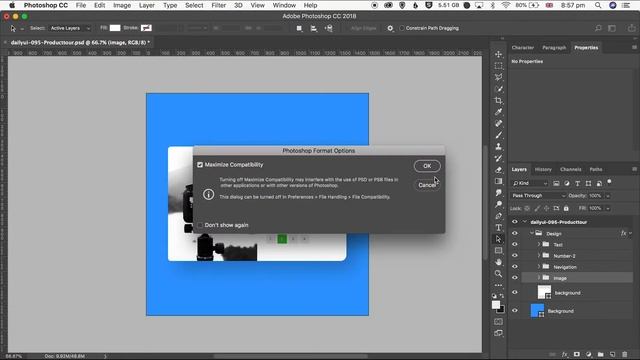Viewport: 640px width, 360px height.
Task: Click the new adjustment layer icon
Action: tap(589, 354)
